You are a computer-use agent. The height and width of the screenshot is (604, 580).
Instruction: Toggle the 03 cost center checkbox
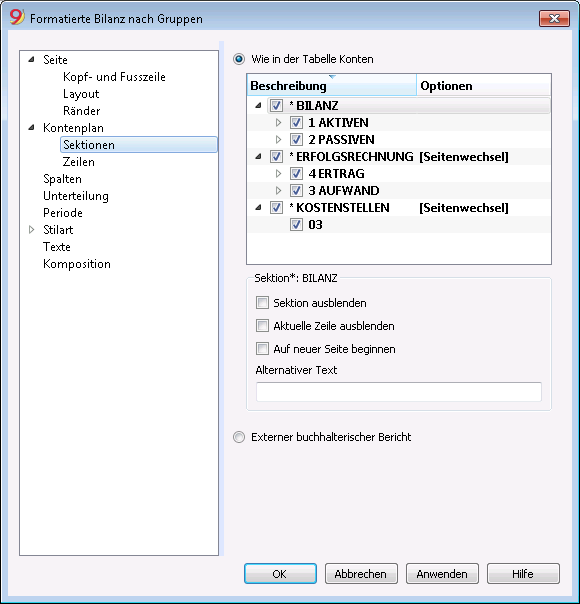tap(296, 225)
